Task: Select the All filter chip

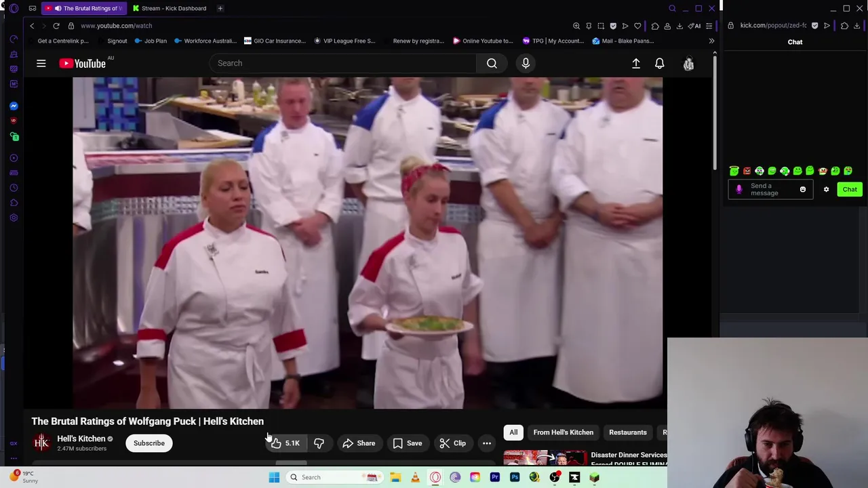Action: pyautogui.click(x=513, y=432)
